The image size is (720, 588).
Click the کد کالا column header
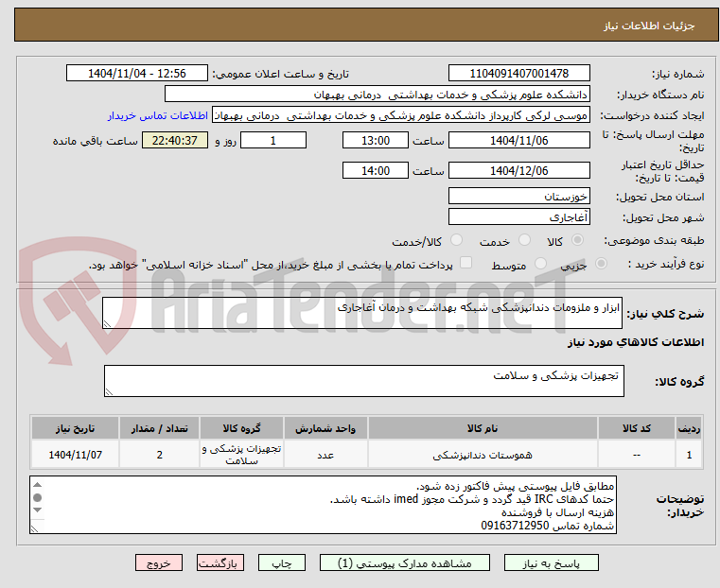click(637, 428)
